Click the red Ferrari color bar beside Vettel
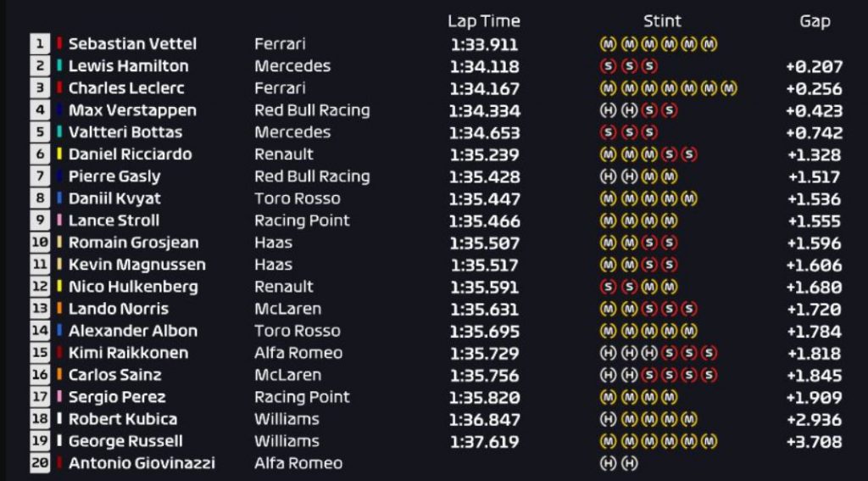The height and width of the screenshot is (481, 868). 60,43
